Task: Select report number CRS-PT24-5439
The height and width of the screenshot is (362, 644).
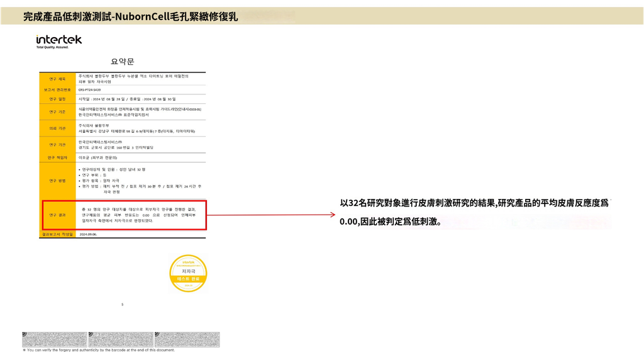Action: 89,90
